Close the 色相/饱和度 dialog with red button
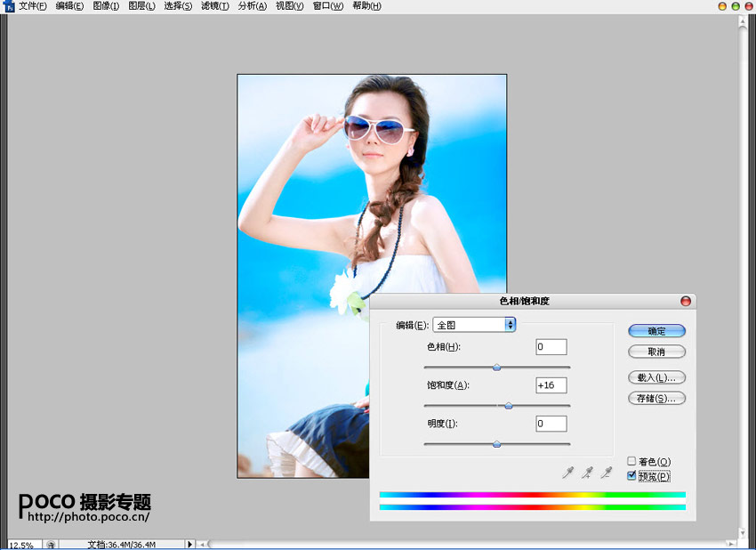The image size is (756, 550). click(x=685, y=302)
